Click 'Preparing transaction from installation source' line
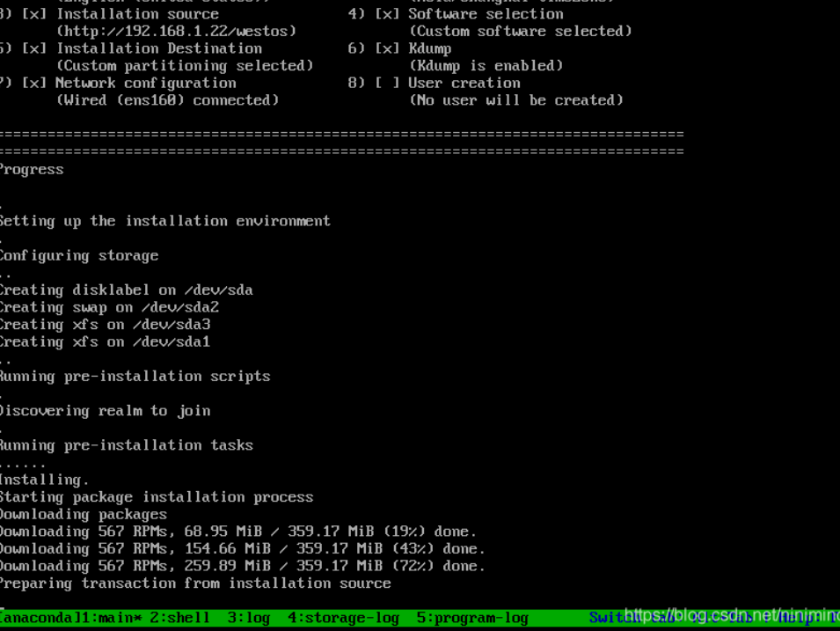Screen dimensions: 840x631 coord(195,583)
